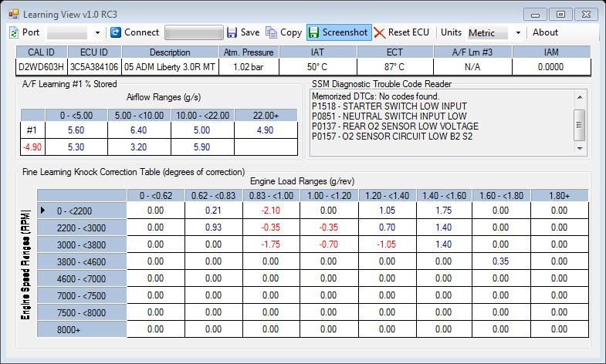The height and width of the screenshot is (364, 606).
Task: Select the row header 3000 - <3800
Action: pyautogui.click(x=82, y=245)
